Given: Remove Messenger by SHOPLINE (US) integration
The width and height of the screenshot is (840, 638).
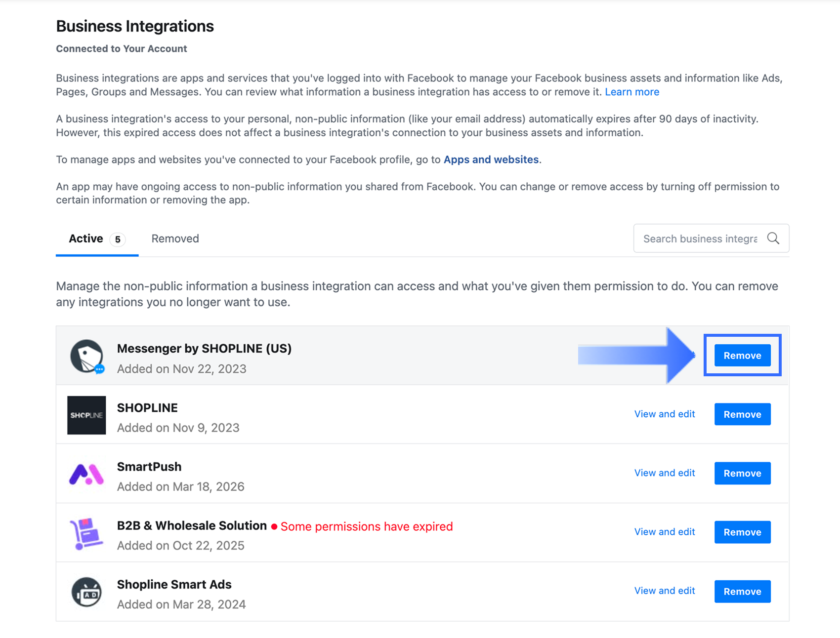Looking at the screenshot, I should (x=742, y=356).
